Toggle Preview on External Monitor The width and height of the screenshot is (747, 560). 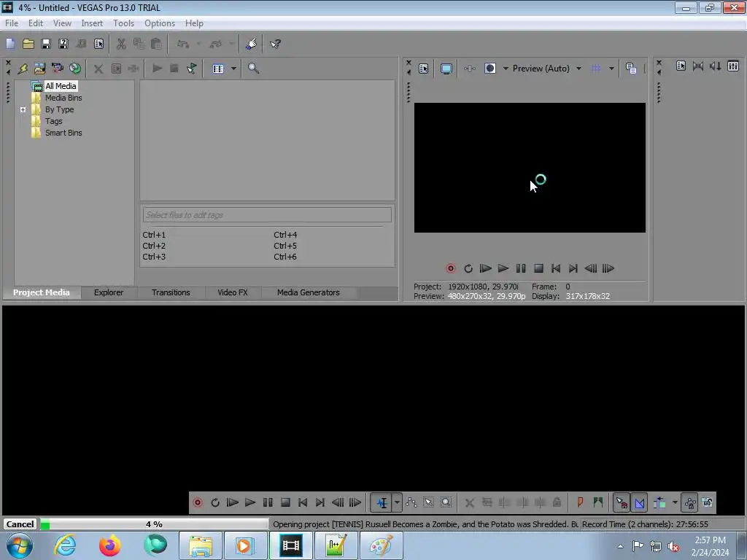pyautogui.click(x=446, y=69)
